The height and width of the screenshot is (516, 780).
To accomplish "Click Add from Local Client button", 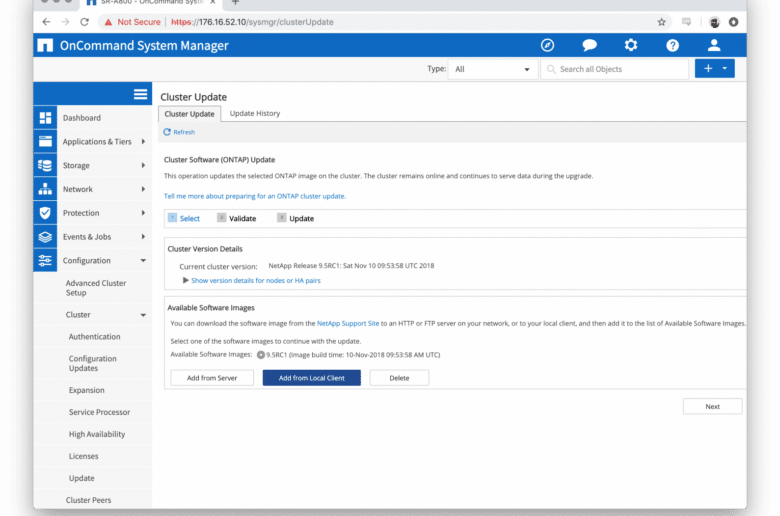I will pos(311,378).
